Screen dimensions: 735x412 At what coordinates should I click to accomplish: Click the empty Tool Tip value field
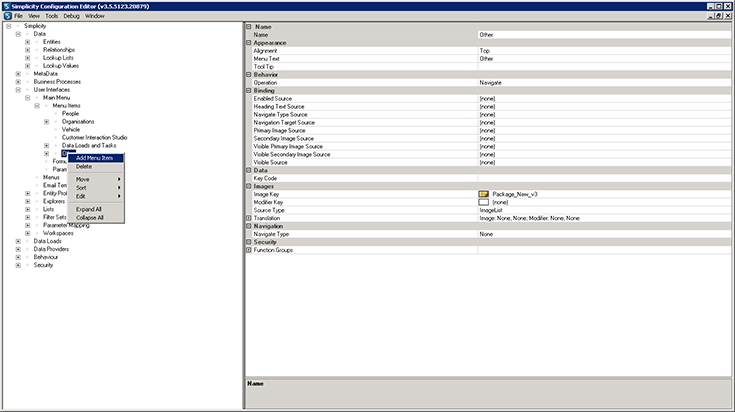click(x=604, y=67)
